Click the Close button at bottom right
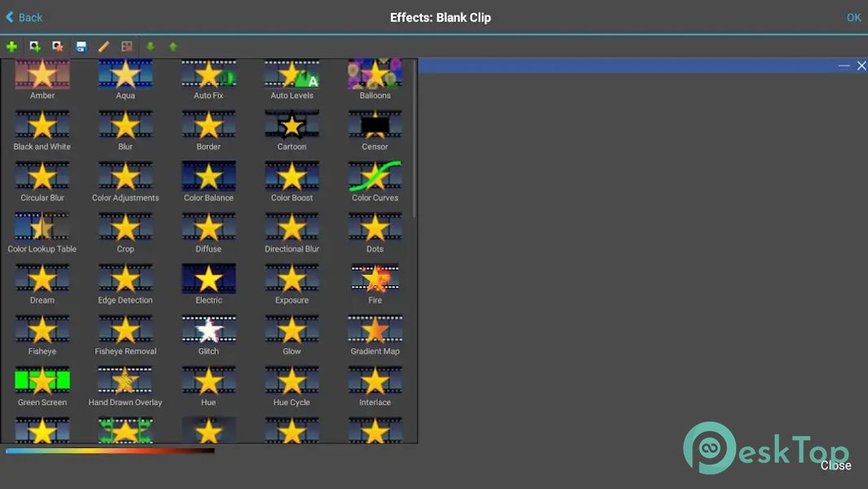The height and width of the screenshot is (489, 868). (836, 465)
